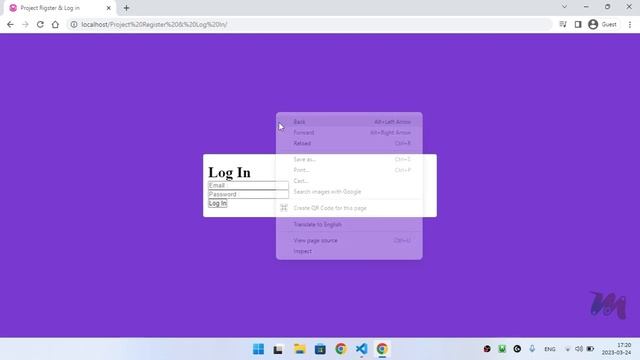Click the Guest profile label
Viewport: 640px width, 360px height.
click(609, 24)
